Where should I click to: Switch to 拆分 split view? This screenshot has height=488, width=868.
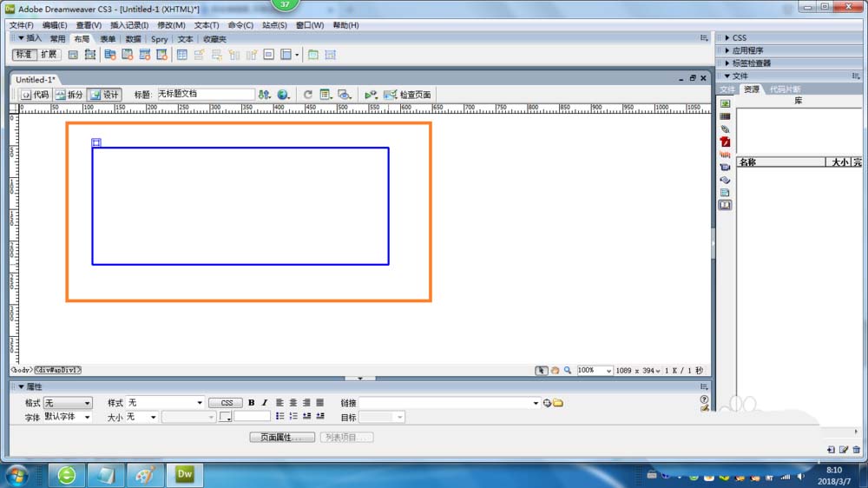click(x=69, y=95)
